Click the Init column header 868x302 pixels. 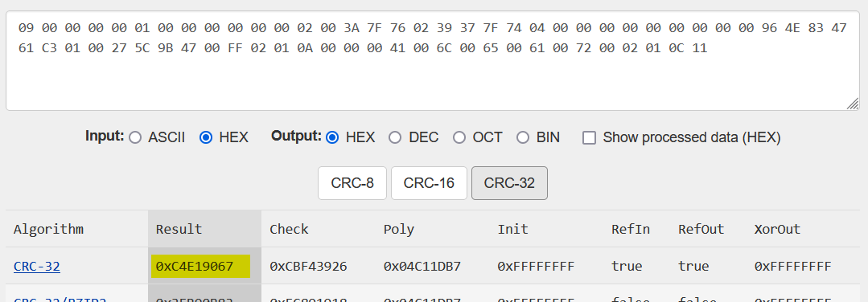[x=512, y=229]
